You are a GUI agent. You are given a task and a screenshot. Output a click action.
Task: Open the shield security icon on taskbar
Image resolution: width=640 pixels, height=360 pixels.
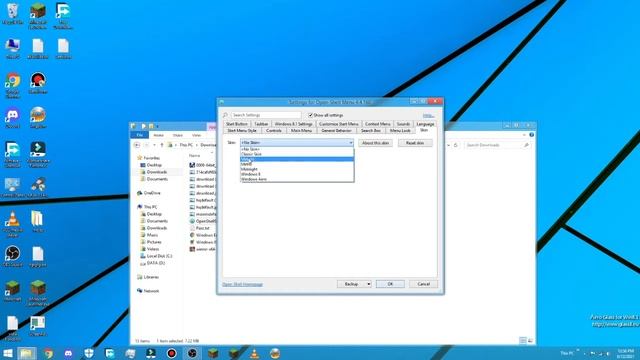click(x=89, y=353)
